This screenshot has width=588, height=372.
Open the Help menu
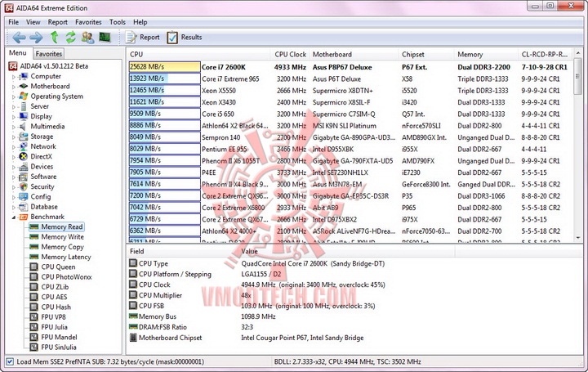click(x=140, y=22)
